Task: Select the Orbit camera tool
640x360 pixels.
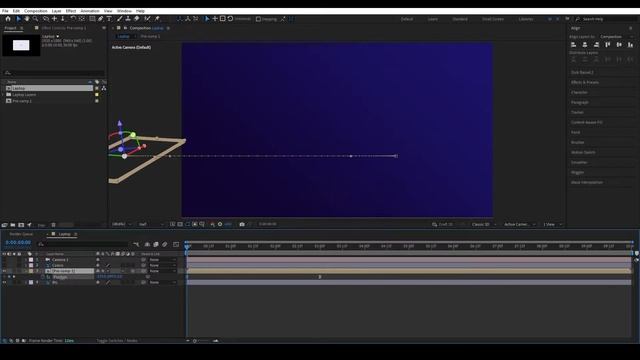Action: click(x=46, y=19)
